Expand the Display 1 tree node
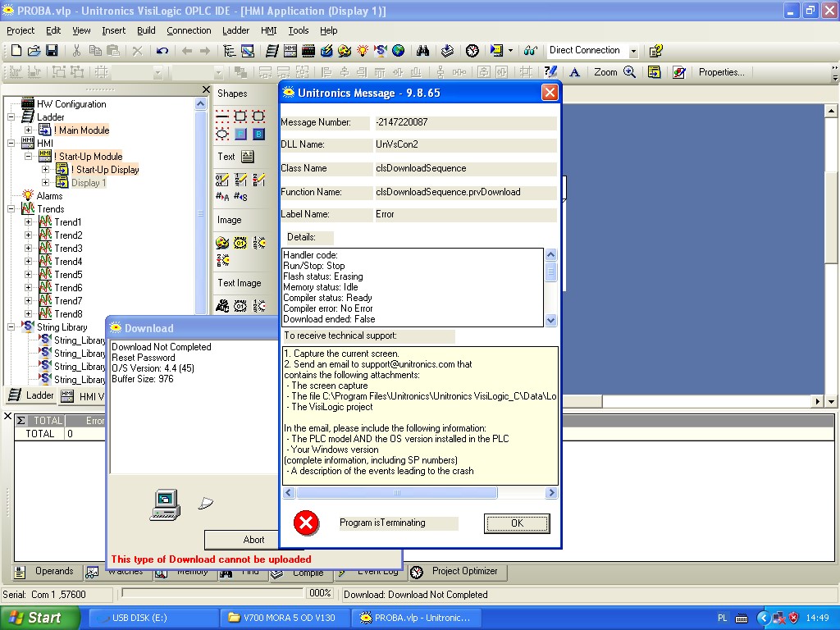The width and height of the screenshot is (840, 630). [46, 183]
